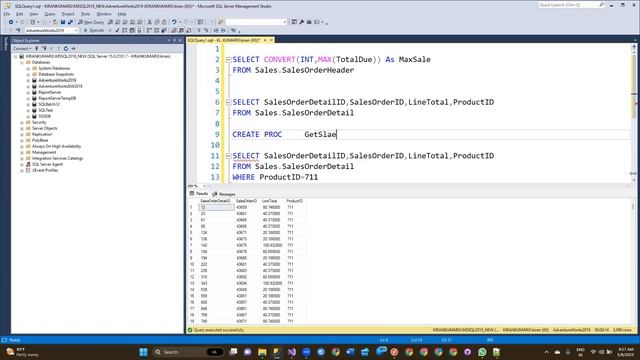Open Visual Studio from the taskbar
The height and width of the screenshot is (360, 640).
pos(291,352)
